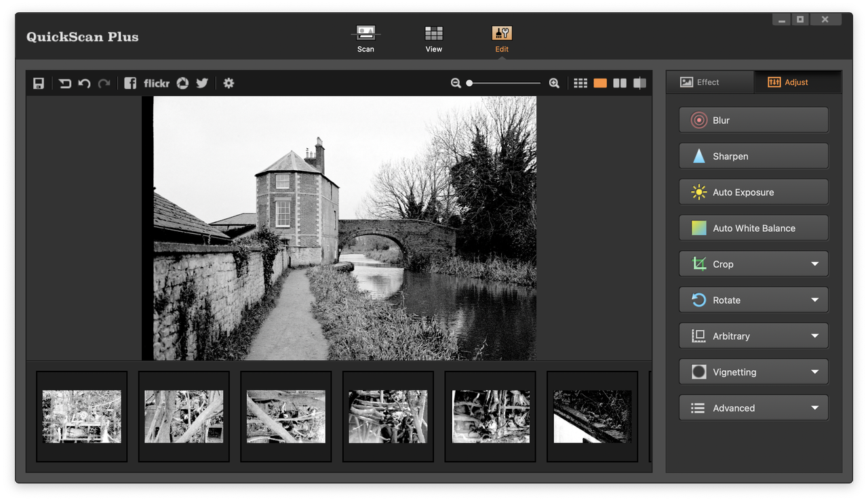Screen dimensions: 868x501
Task: Apply Auto Exposure adjustment
Action: click(753, 192)
